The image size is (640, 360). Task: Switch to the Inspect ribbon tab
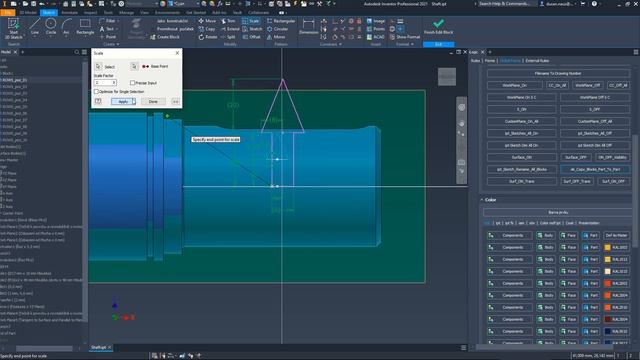point(91,13)
